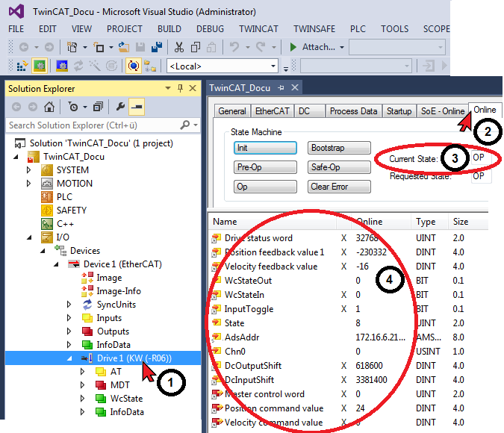Screen dimensions: 504x433
Task: Click the Reload Devices icon
Action: tap(78, 66)
